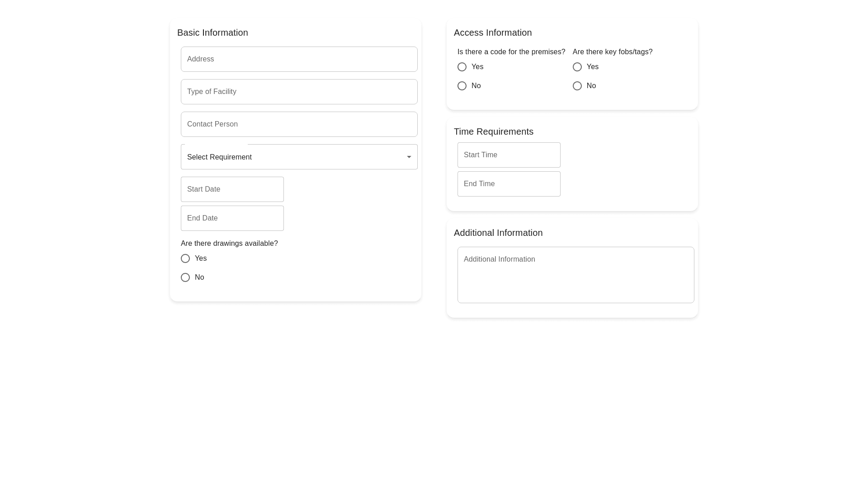Choose No for premises code
Viewport: 868px width, 488px height.
[x=462, y=86]
